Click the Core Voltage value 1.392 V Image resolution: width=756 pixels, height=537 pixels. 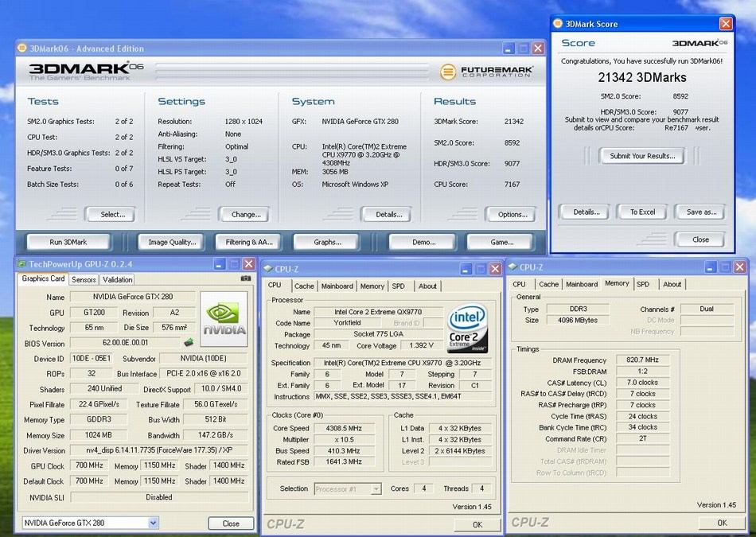click(420, 345)
